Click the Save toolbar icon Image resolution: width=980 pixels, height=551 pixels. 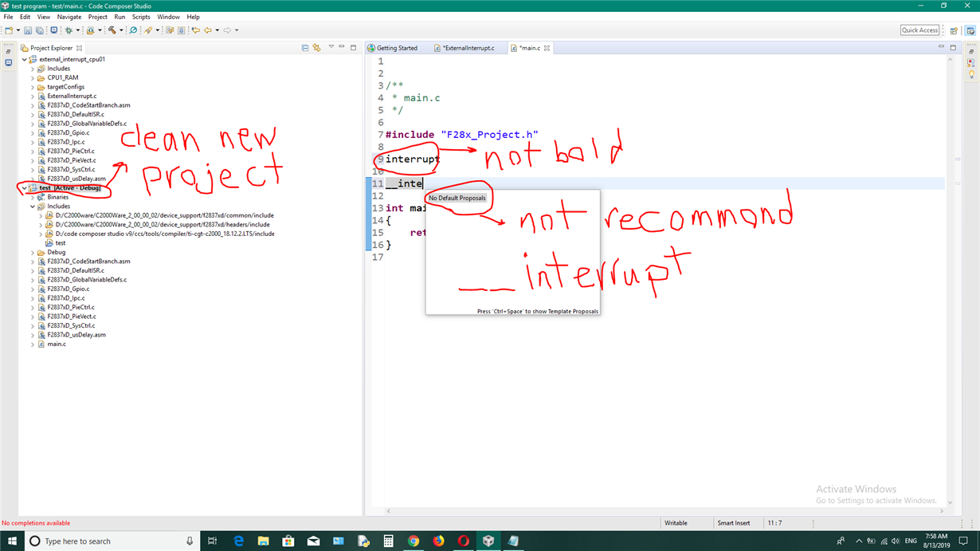click(x=28, y=30)
